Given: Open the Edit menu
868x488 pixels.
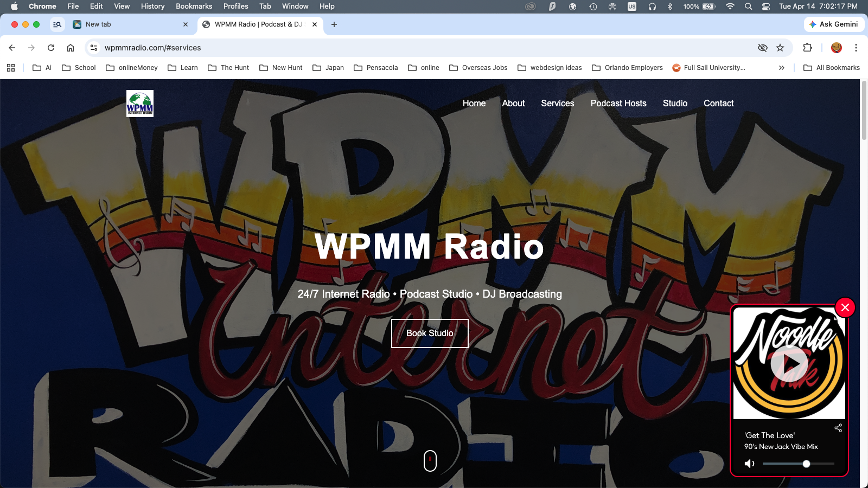Looking at the screenshot, I should pyautogui.click(x=97, y=7).
